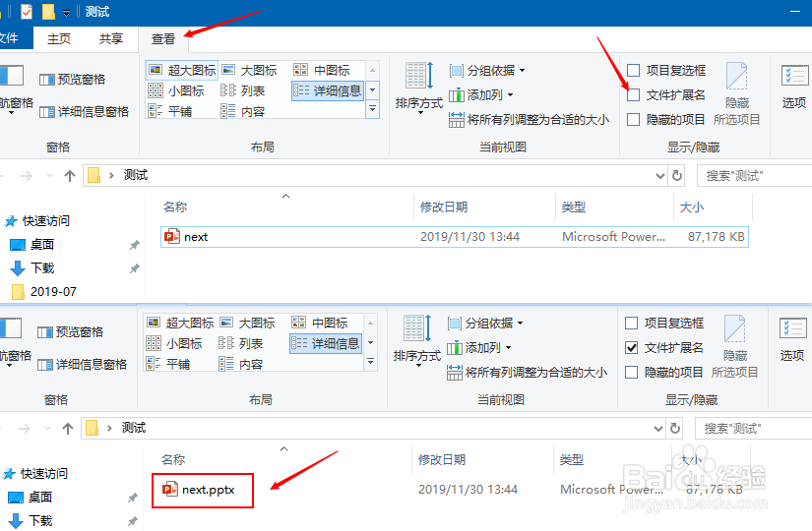812x531 pixels.
Task: Open 排序方式 dropdown in the lower ribbon
Action: click(417, 340)
